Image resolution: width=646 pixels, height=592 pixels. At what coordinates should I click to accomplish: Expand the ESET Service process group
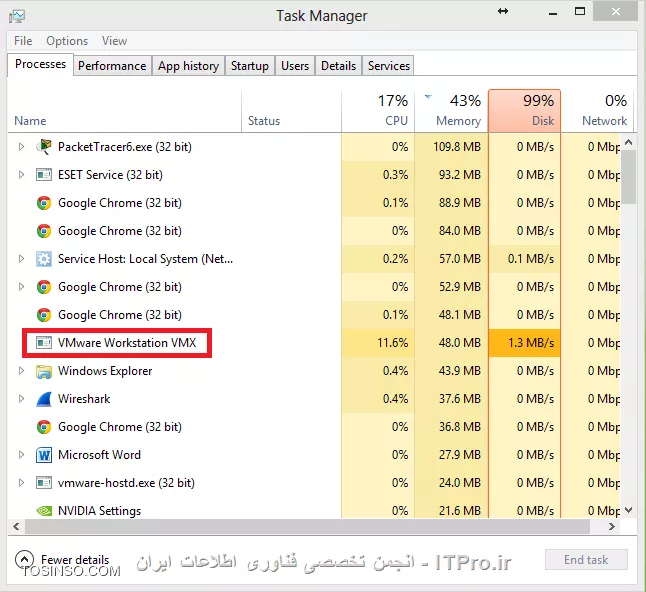(x=21, y=175)
